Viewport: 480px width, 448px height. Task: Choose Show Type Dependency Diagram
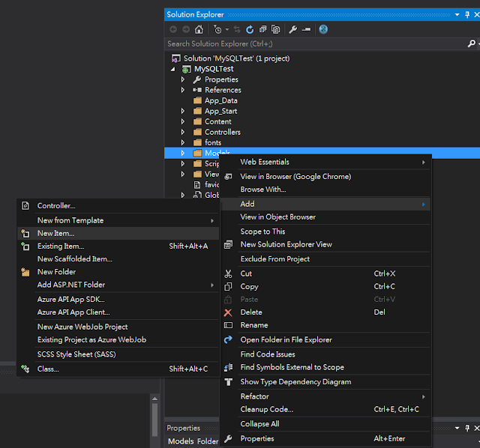[325, 382]
